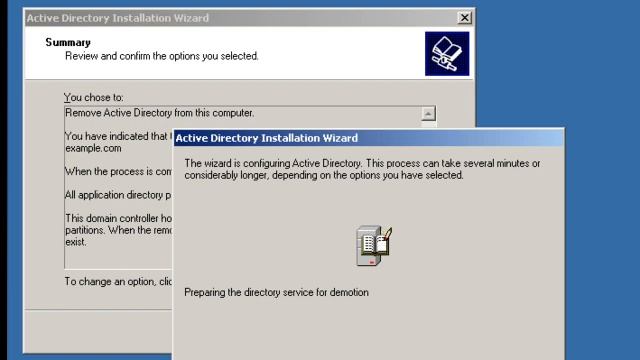This screenshot has width=640, height=360.
Task: Click the 'You chose to:' label
Action: (x=93, y=97)
